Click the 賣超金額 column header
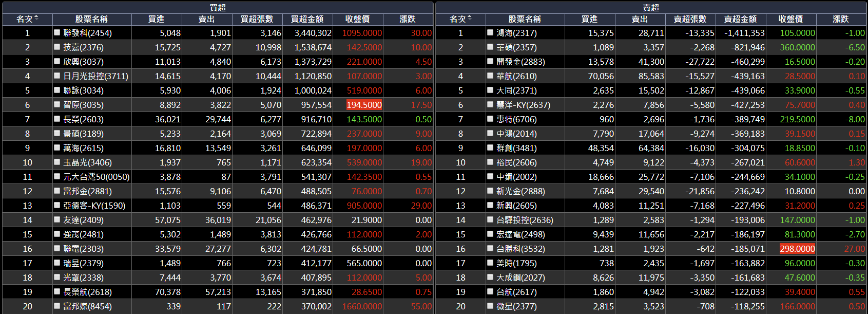This screenshot has height=314, width=868. pos(741,19)
